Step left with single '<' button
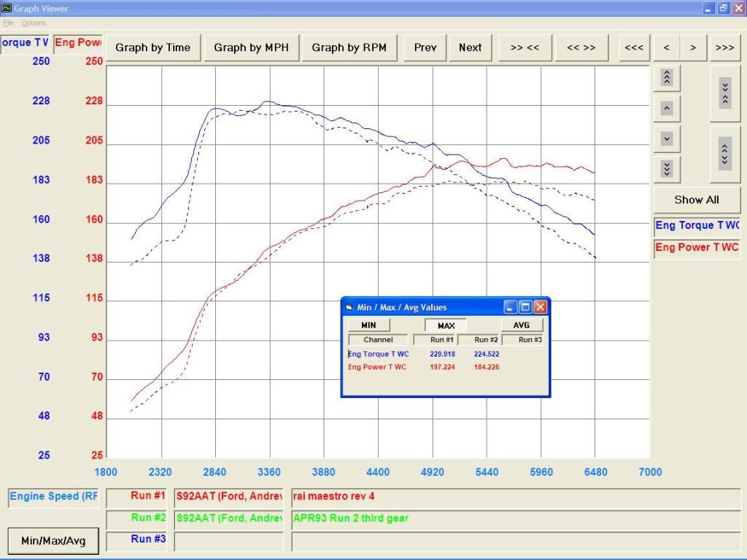 tap(667, 47)
